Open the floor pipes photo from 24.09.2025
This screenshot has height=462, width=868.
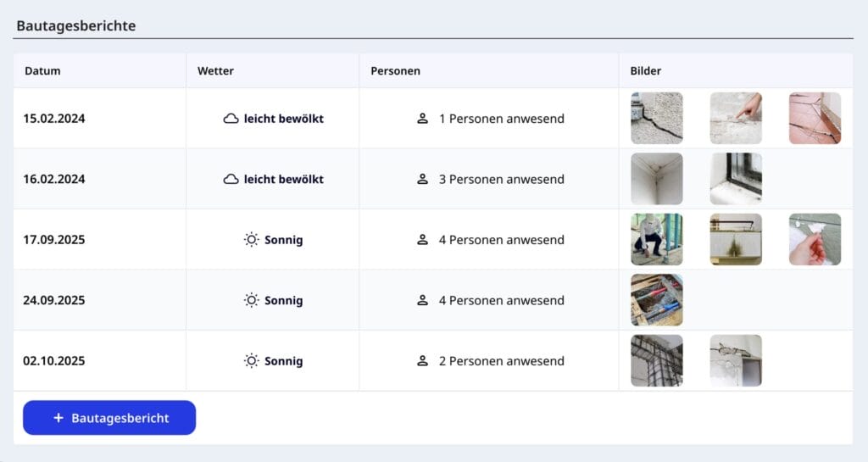[x=656, y=300]
